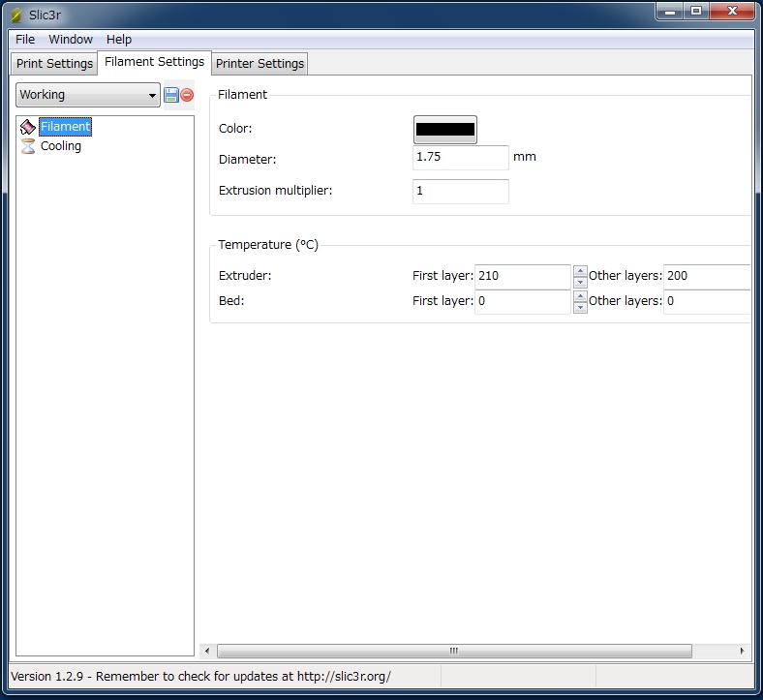The image size is (763, 700).
Task: Select the Cooling item in the tree
Action: click(x=61, y=146)
